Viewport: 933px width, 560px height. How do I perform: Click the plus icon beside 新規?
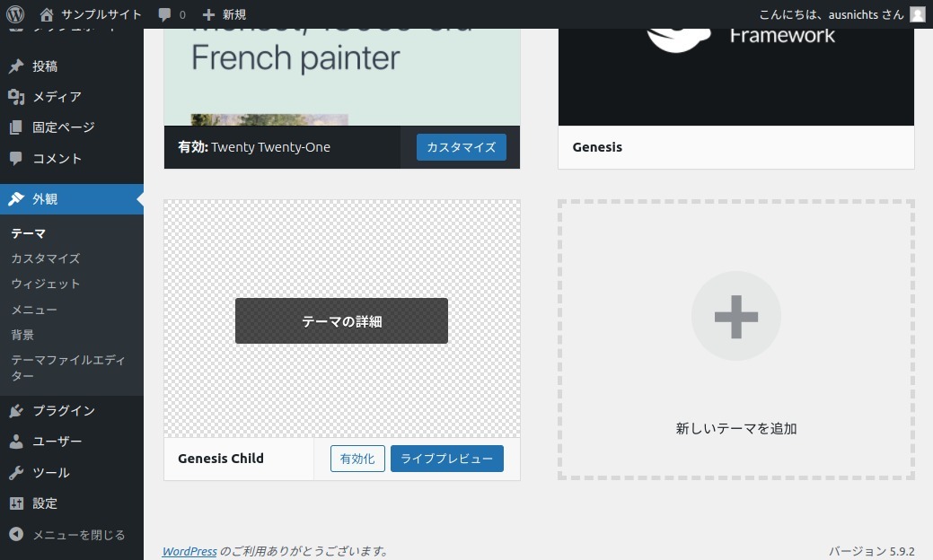[x=208, y=15]
